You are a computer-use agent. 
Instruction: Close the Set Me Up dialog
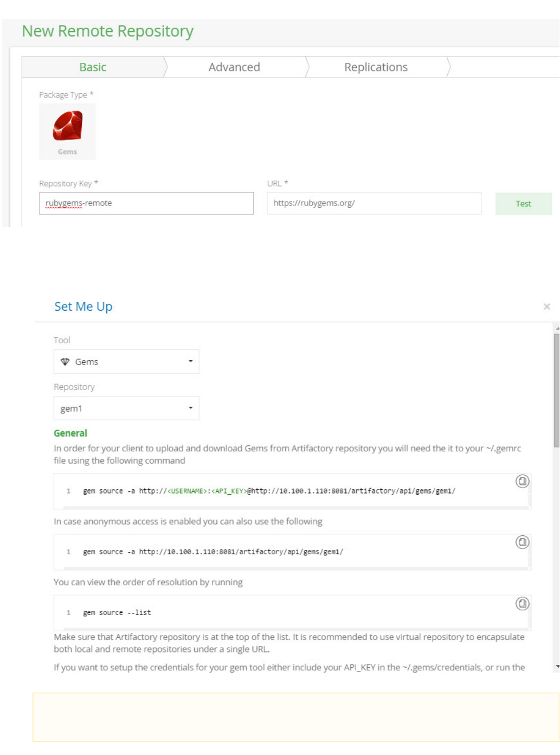(546, 307)
